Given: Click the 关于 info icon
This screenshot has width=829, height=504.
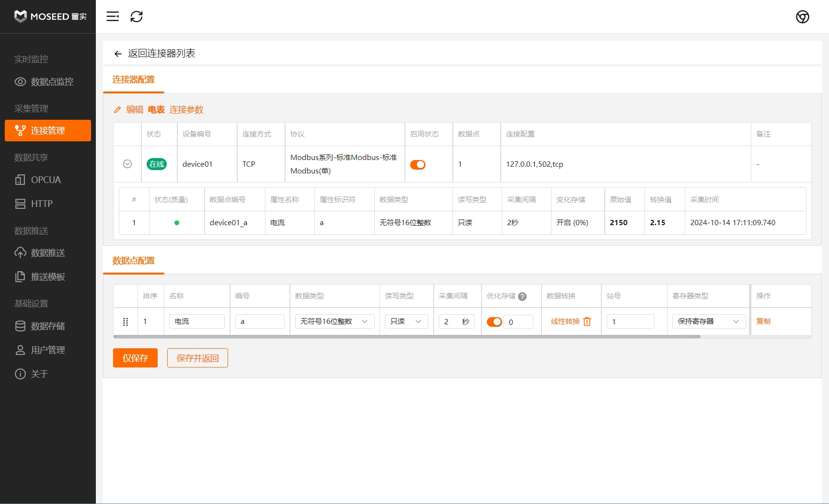Looking at the screenshot, I should (x=20, y=374).
